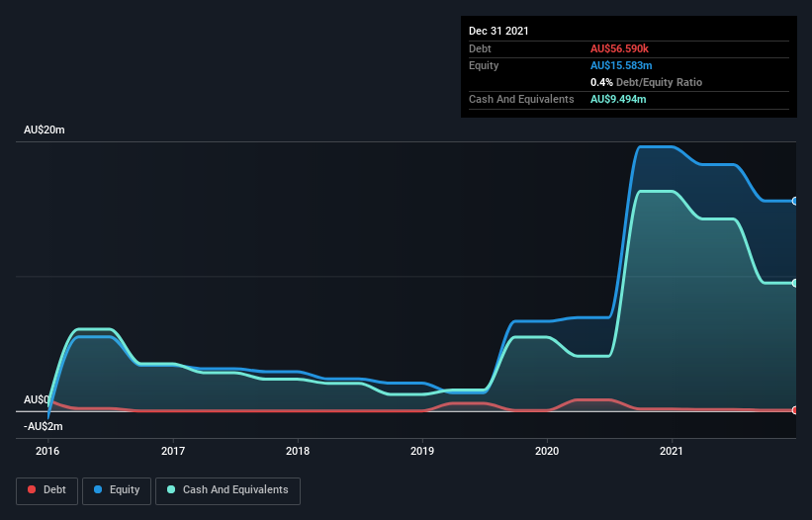Click the Equity label in tooltip
This screenshot has height=520, width=812.
(x=484, y=65)
